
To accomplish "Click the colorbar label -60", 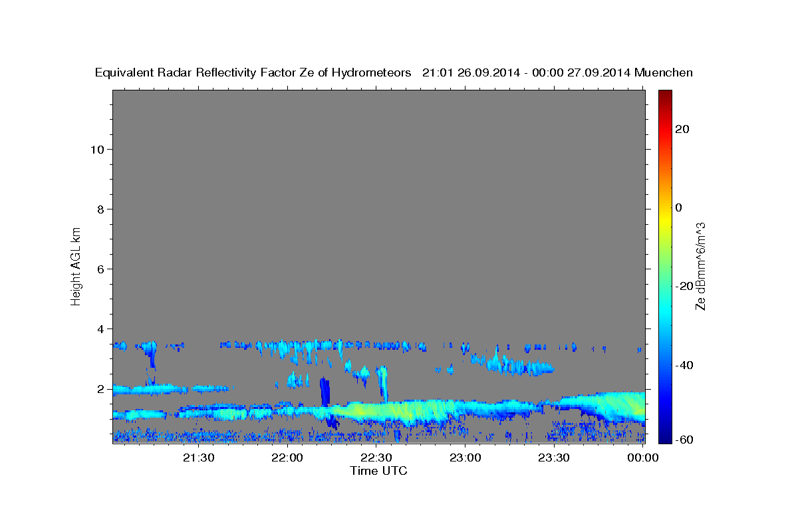I will (x=684, y=440).
